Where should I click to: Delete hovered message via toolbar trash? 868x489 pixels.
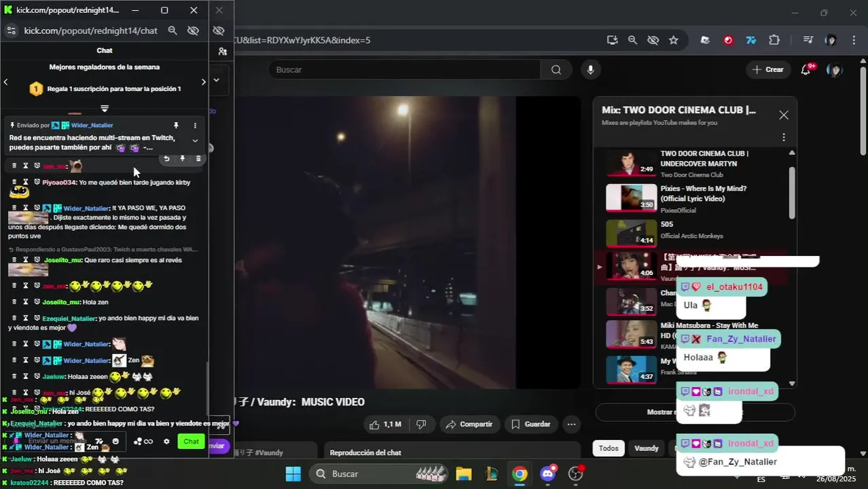click(x=198, y=159)
